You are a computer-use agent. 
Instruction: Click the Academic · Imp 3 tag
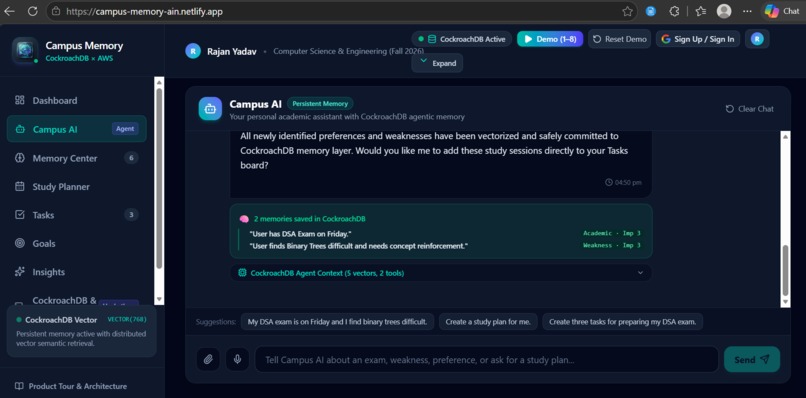click(612, 233)
